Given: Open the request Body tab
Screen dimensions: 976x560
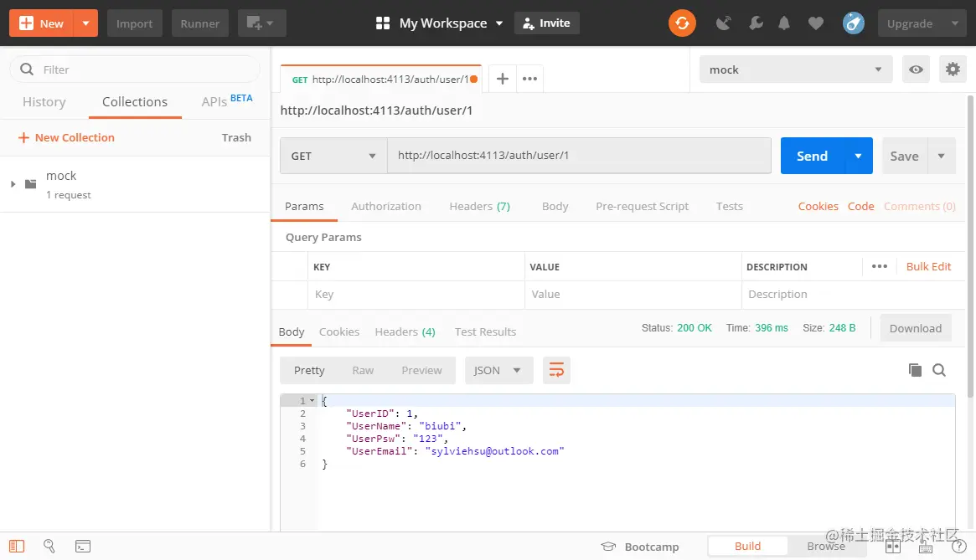Looking at the screenshot, I should coord(555,206).
